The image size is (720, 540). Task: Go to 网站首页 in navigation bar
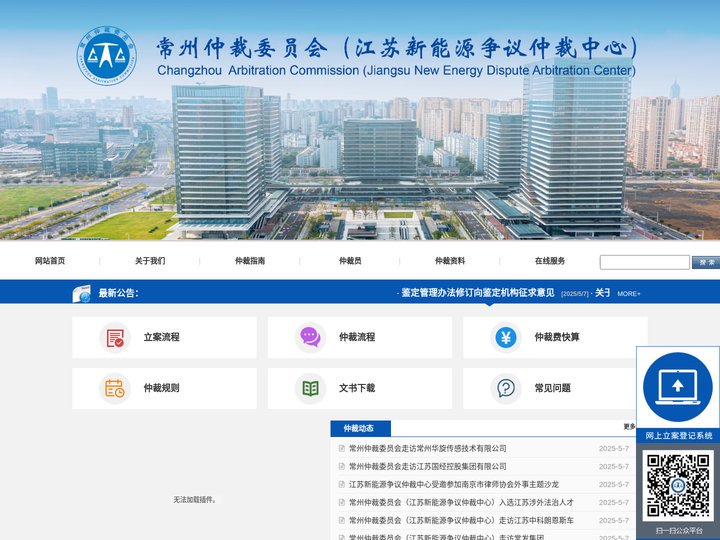(x=50, y=261)
